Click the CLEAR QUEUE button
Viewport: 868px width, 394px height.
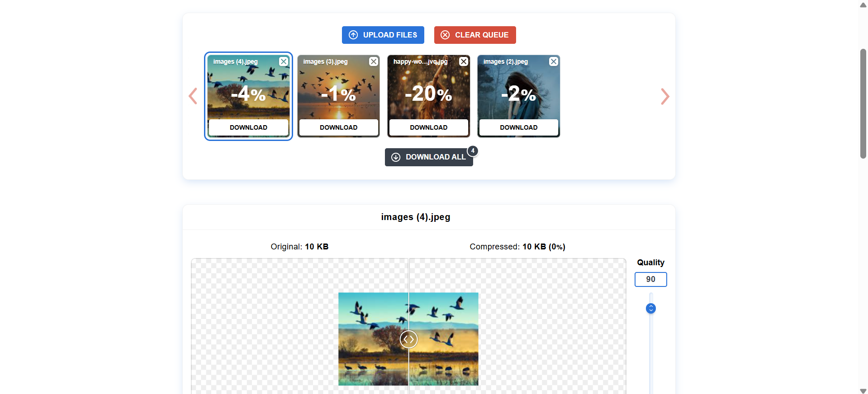tap(475, 35)
